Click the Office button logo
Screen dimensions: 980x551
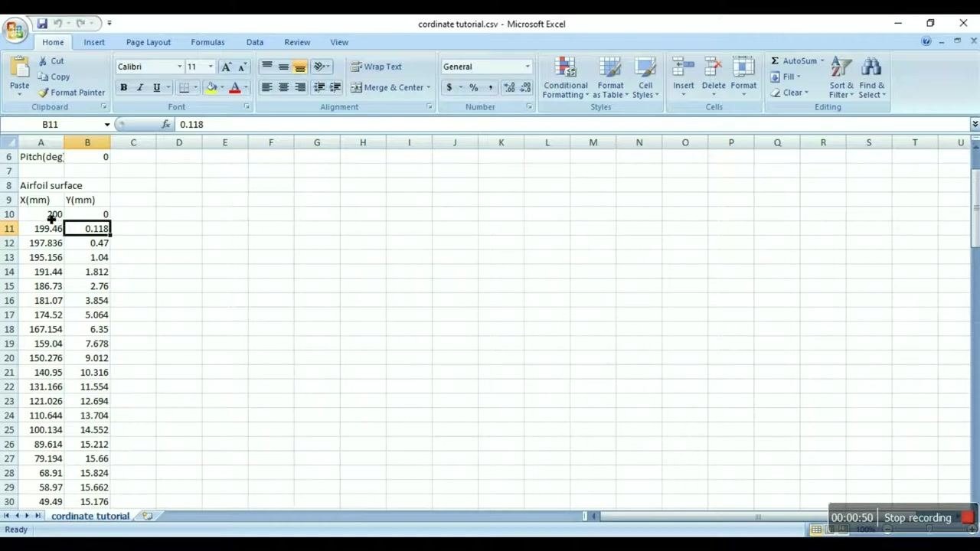(x=15, y=31)
